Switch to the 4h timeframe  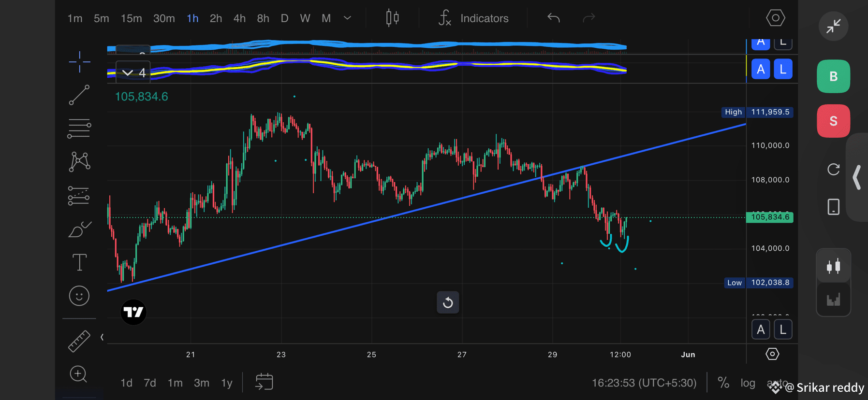239,18
